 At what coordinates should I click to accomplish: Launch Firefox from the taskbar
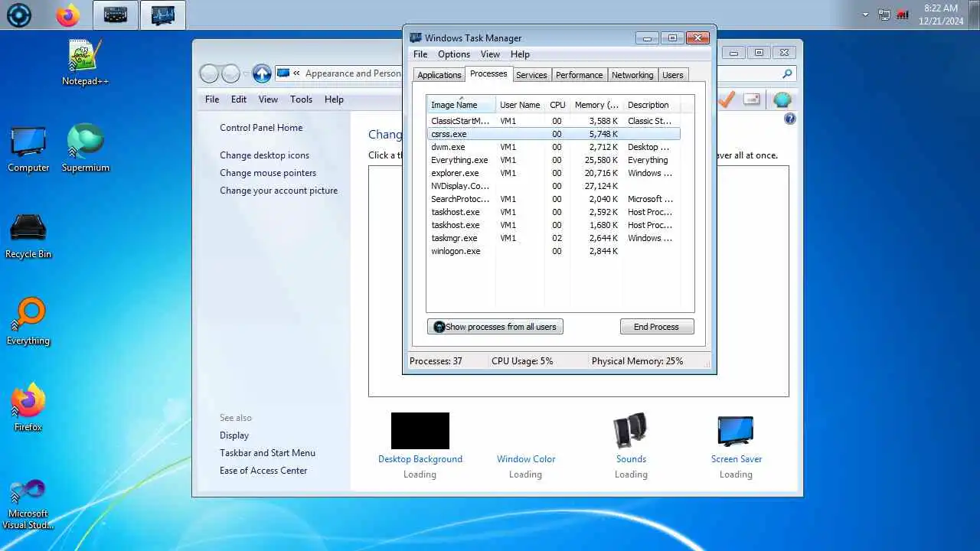[x=68, y=15]
